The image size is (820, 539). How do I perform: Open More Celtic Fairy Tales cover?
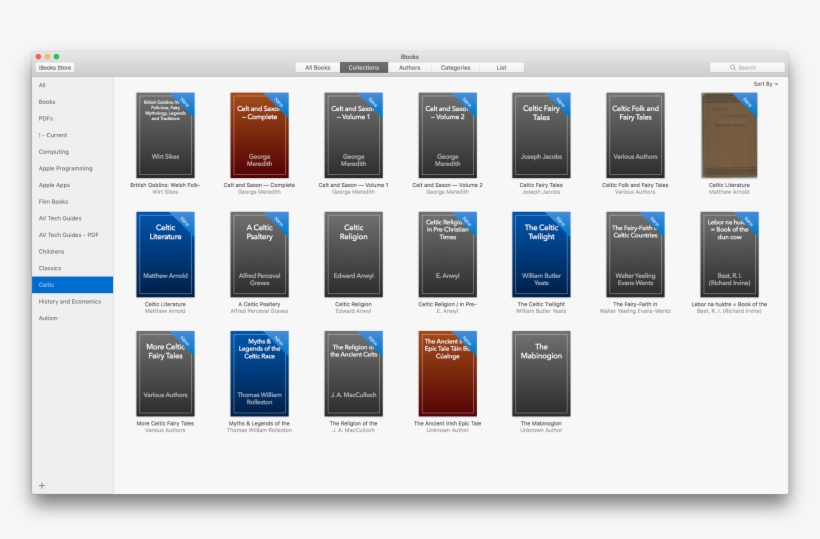tap(165, 374)
